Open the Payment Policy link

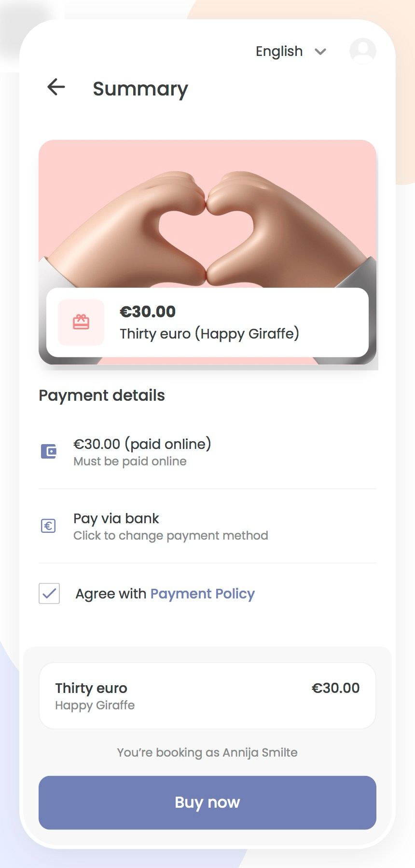(202, 594)
